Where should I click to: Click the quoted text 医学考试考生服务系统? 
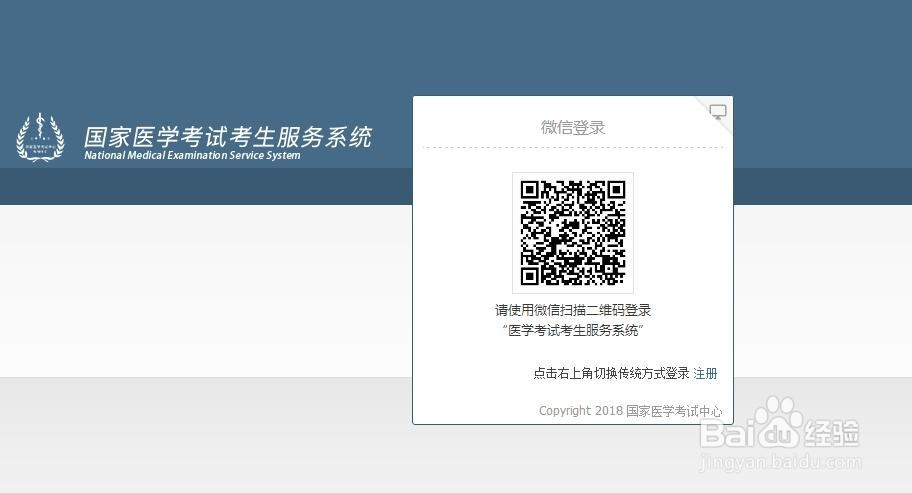click(x=573, y=330)
